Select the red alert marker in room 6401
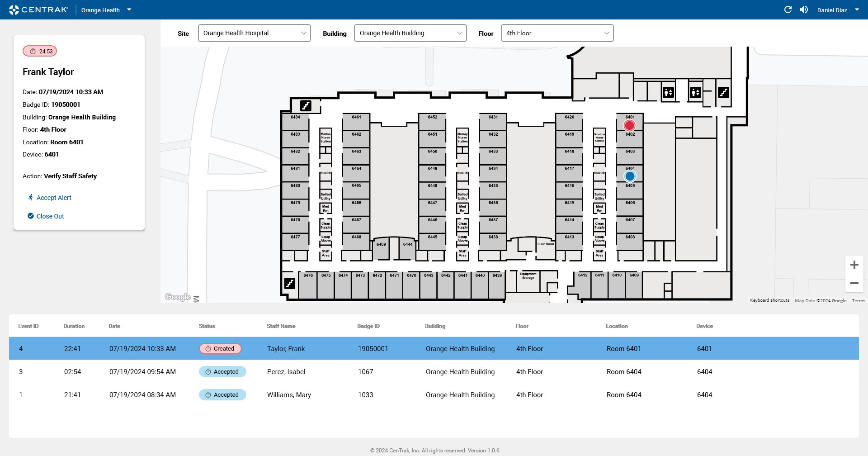 coord(629,125)
